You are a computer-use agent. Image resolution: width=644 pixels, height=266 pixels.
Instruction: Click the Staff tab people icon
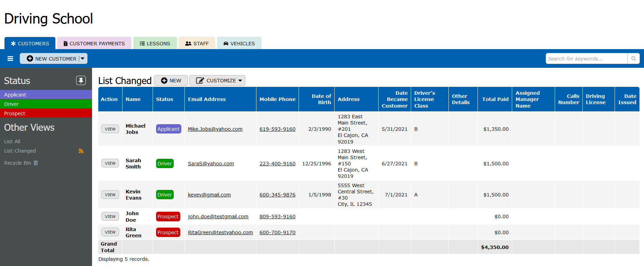pos(188,44)
